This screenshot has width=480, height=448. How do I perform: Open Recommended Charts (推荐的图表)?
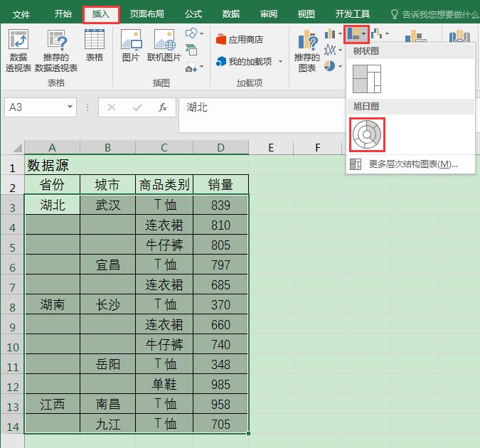click(x=307, y=51)
